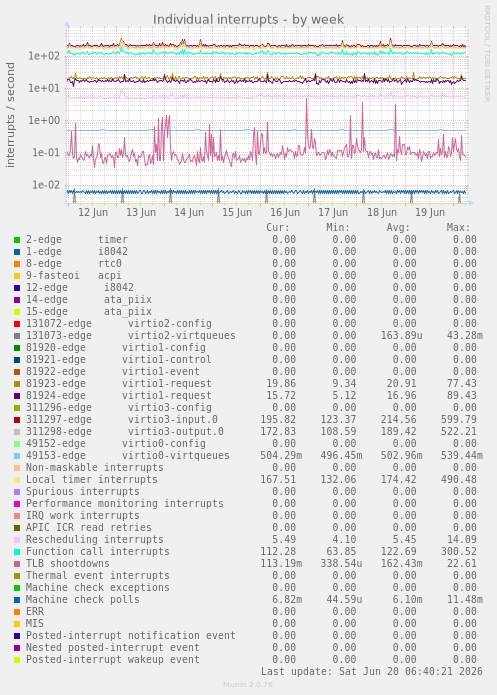Click the 522.21 max value for virtio3-output.0
The height and width of the screenshot is (695, 497).
(x=459, y=432)
